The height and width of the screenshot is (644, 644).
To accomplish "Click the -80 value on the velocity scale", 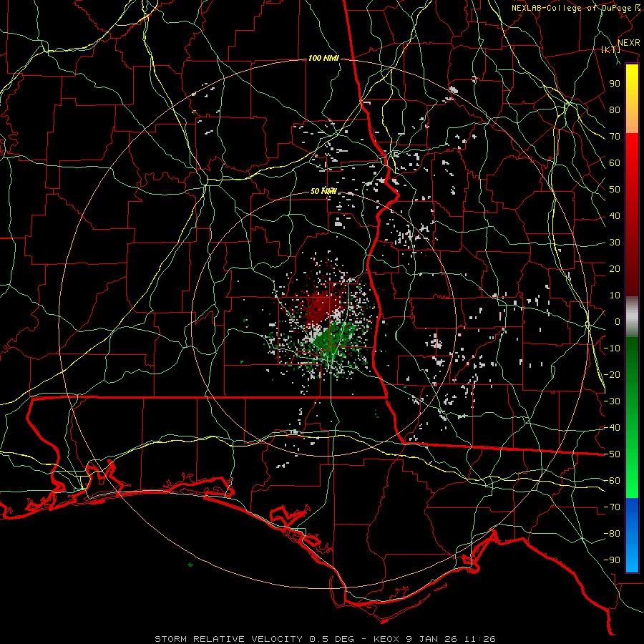I will click(x=612, y=534).
